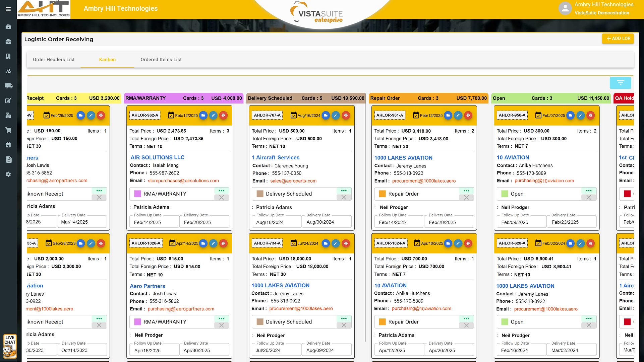644x362 pixels.
Task: Click calendar check icon on AHLOR-734-A card
Action: tap(293, 243)
